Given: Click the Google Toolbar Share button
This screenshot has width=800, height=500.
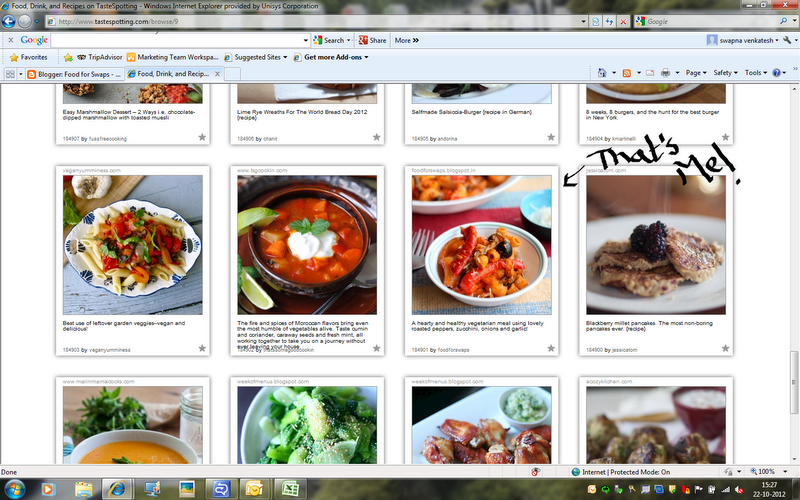Looking at the screenshot, I should (x=372, y=40).
